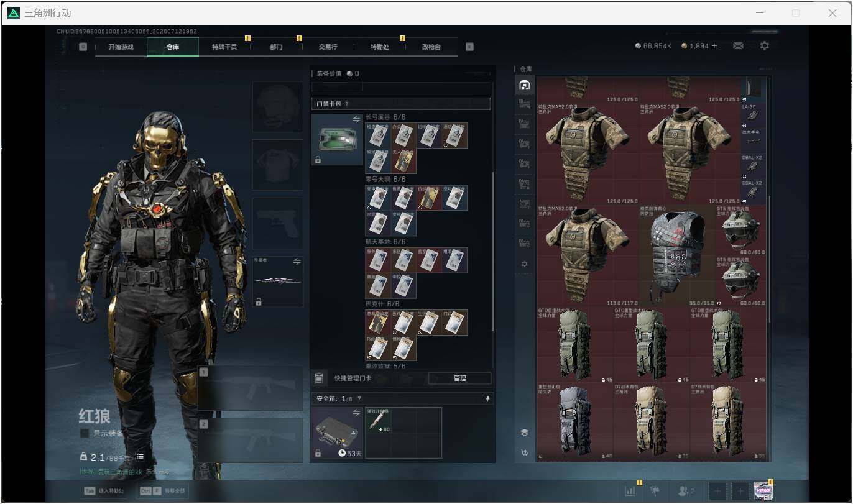Select the MAS2.0 armor with 113.0/117.0 durability
This screenshot has height=504, width=853.
coord(588,255)
